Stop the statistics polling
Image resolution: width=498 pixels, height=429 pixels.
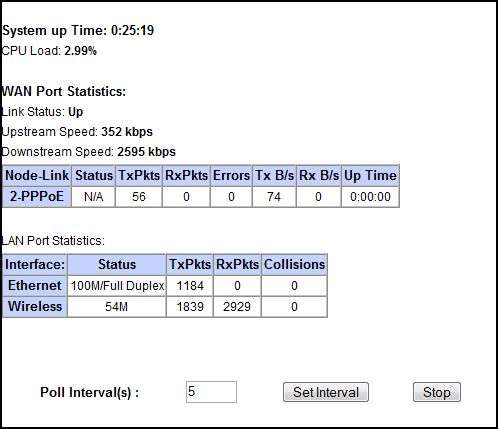[x=437, y=392]
